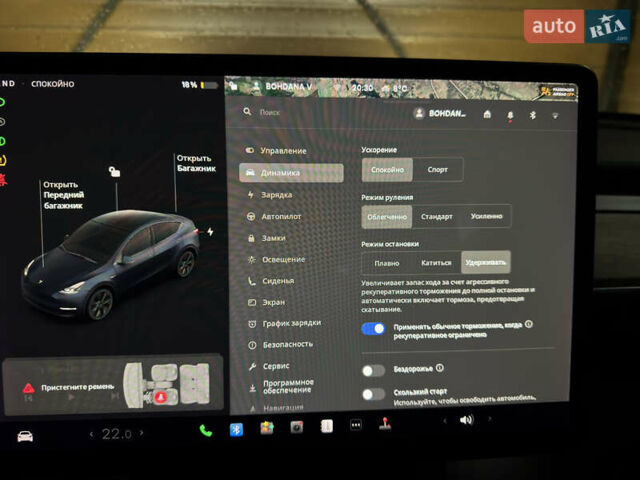Screen dimensions: 640x480
Task: Tap the search magnifier icon
Action: (x=247, y=111)
